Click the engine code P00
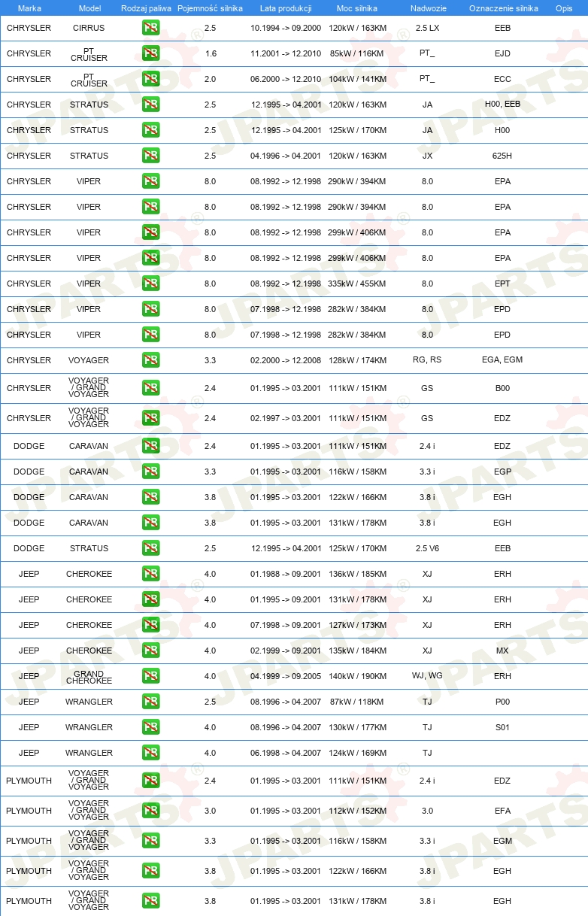588x916 pixels. [502, 702]
